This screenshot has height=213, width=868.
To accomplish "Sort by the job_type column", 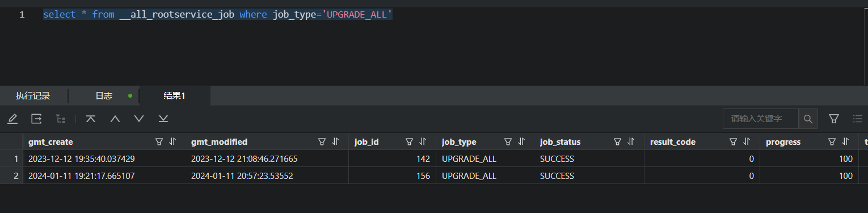I will 521,141.
